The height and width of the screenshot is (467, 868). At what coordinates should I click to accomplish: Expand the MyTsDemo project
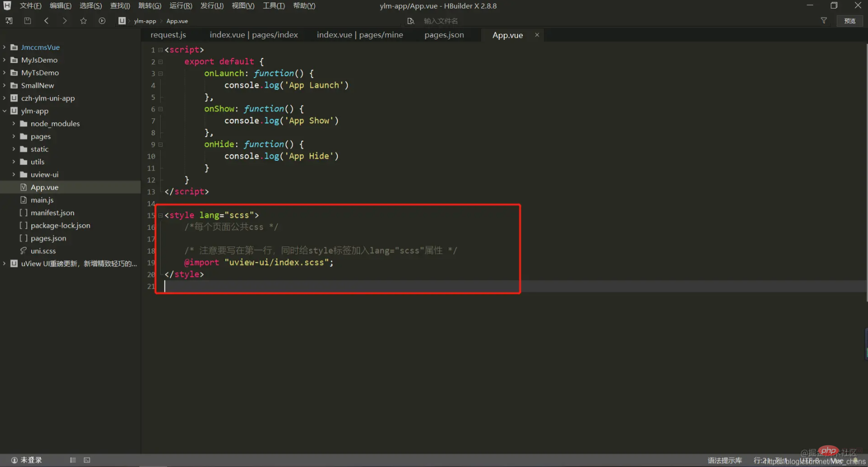(5, 73)
